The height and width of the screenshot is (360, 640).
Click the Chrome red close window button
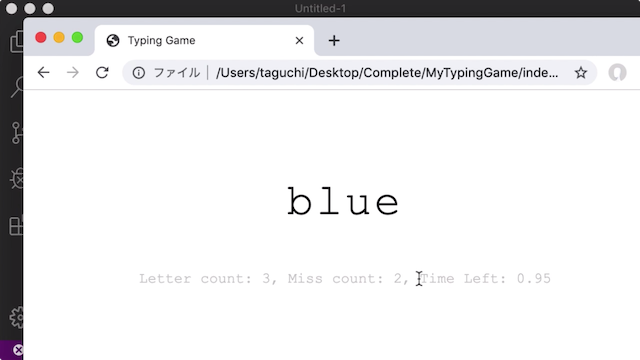click(41, 38)
